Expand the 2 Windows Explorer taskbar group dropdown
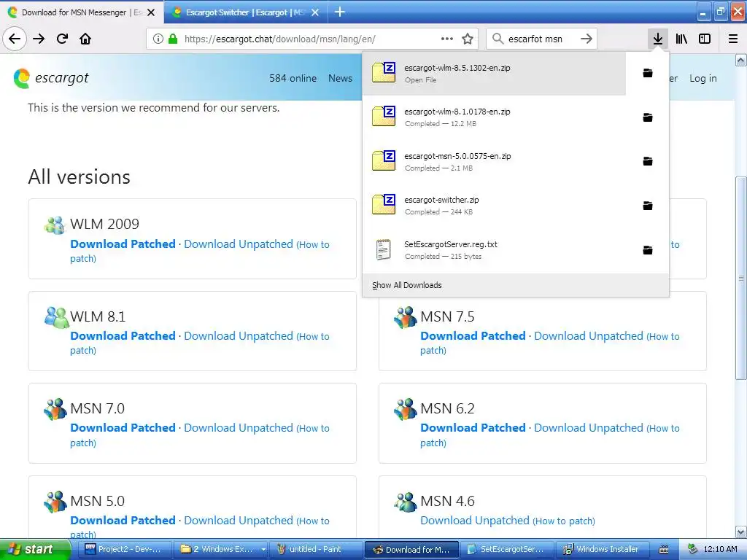The height and width of the screenshot is (560, 747). point(263,549)
